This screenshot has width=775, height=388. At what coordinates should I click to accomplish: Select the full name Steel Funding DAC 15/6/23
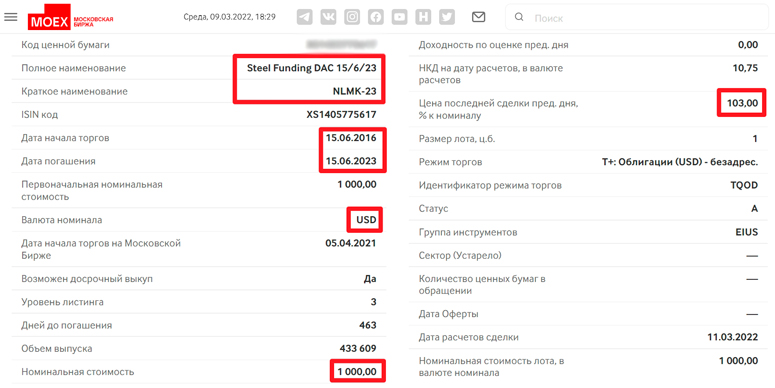(x=311, y=68)
